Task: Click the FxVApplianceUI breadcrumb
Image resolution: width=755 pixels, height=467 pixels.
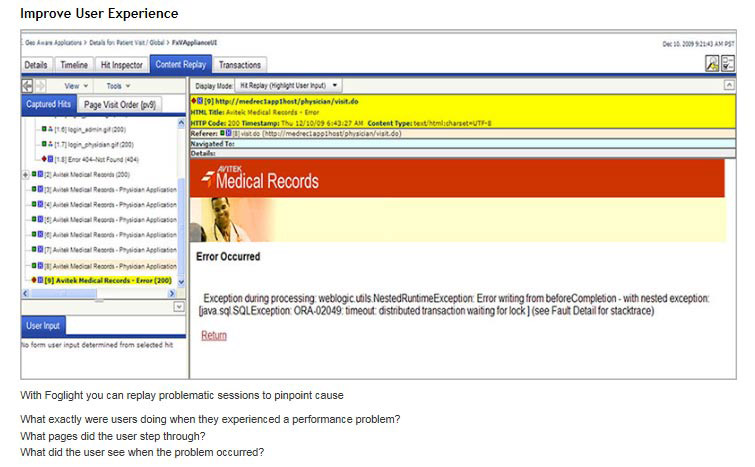Action: click(195, 43)
